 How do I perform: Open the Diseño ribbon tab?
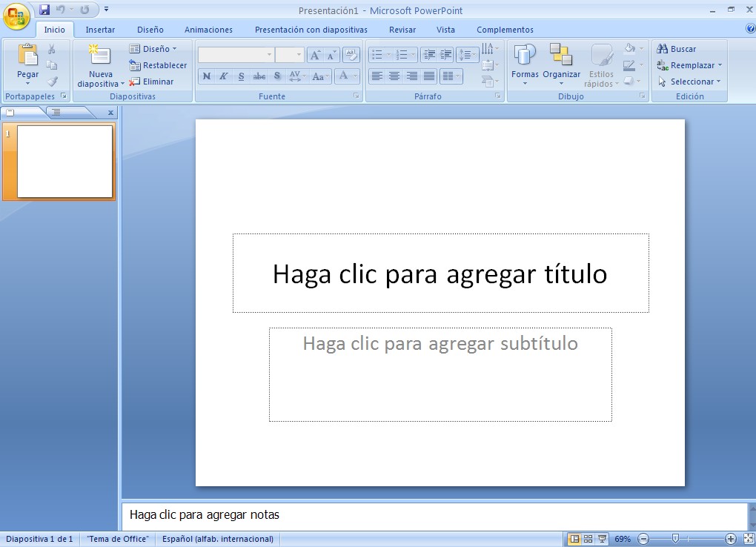pos(150,30)
